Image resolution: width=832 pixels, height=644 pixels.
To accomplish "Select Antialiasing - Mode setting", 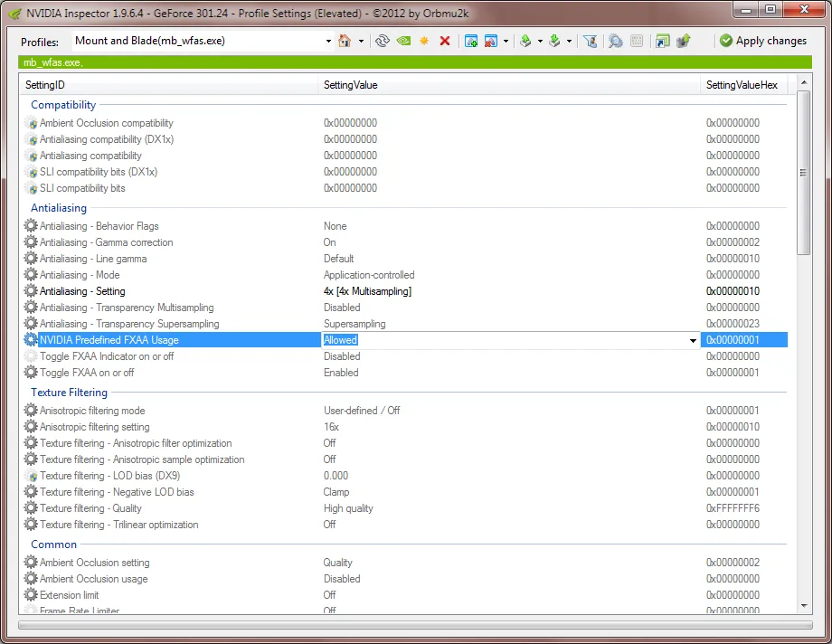I will point(405,275).
